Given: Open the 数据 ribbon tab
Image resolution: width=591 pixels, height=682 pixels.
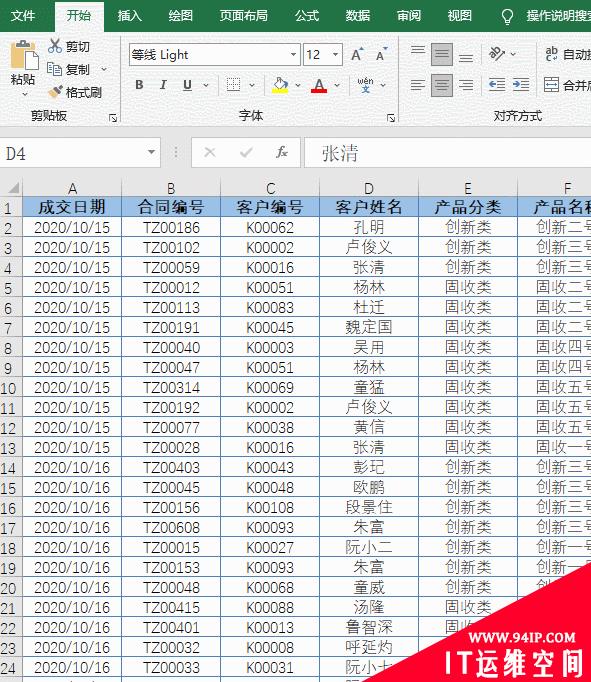Looking at the screenshot, I should coord(357,16).
